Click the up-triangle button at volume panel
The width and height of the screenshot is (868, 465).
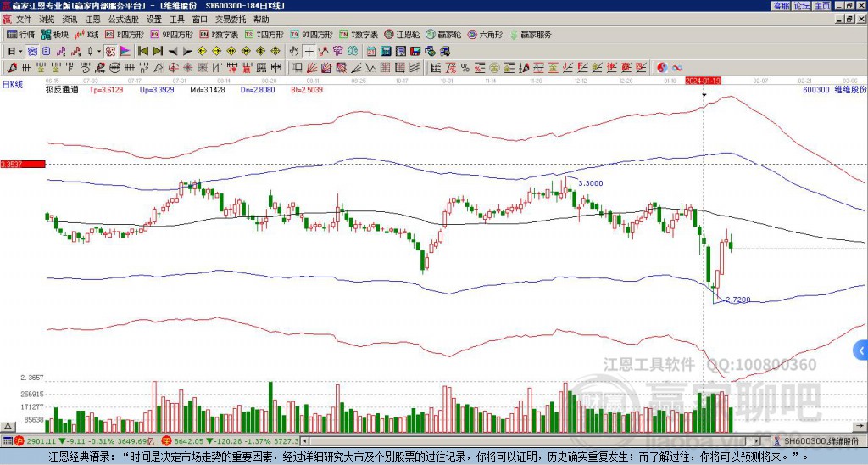coord(8,426)
